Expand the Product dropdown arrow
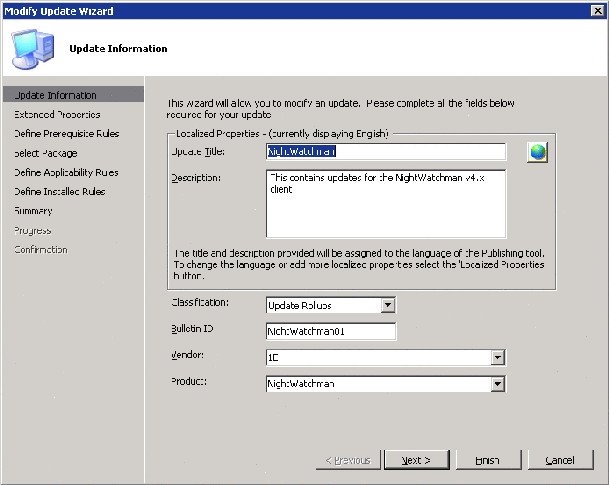 pos(498,384)
